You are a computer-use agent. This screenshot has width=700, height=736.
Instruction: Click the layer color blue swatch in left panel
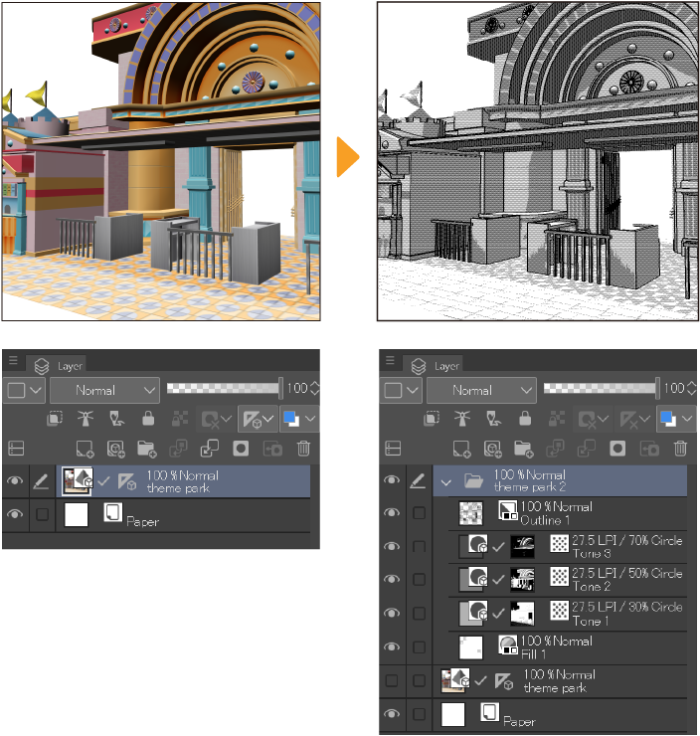coord(291,419)
